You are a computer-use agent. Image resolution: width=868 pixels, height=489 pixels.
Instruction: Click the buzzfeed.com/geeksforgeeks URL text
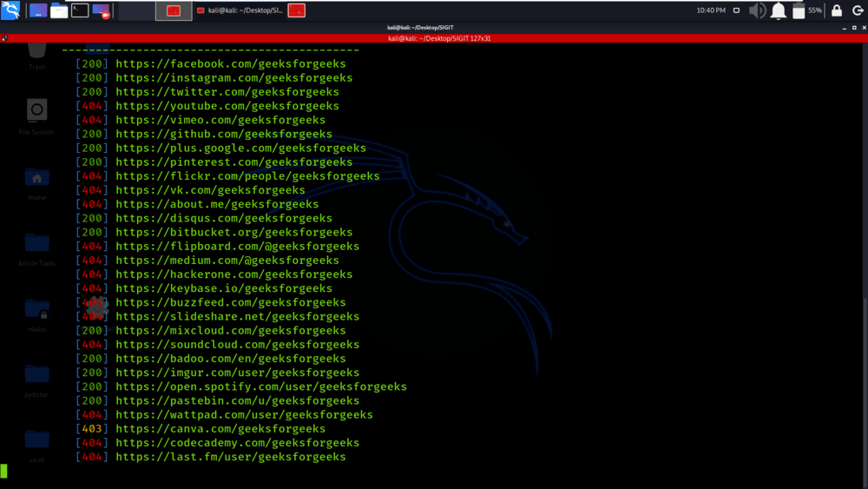click(x=231, y=302)
